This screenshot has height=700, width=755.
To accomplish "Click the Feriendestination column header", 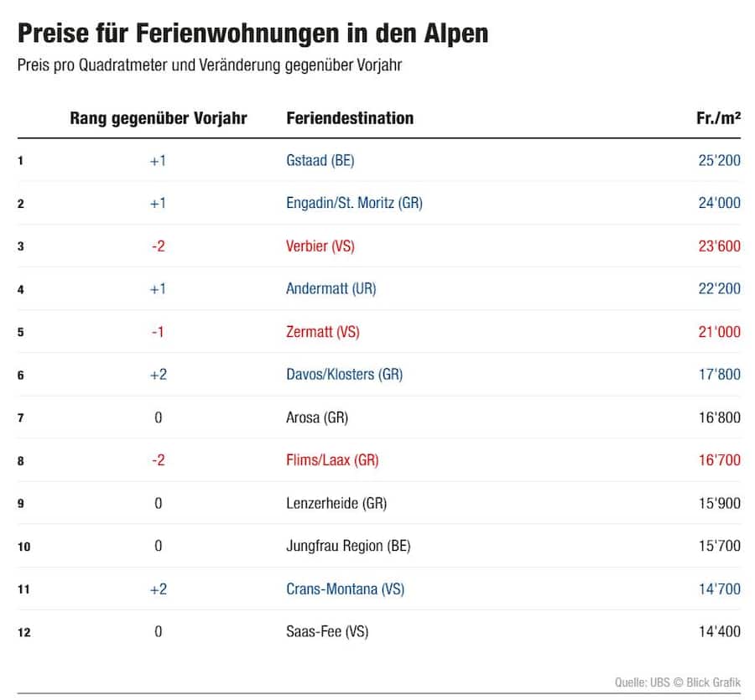I will click(350, 118).
